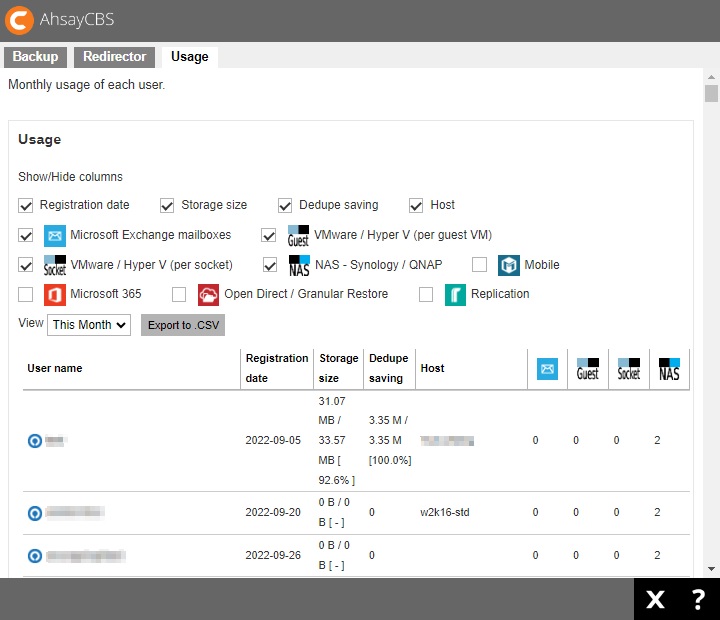
Task: Click the Microsoft Exchange mailboxes icon
Action: [x=55, y=236]
